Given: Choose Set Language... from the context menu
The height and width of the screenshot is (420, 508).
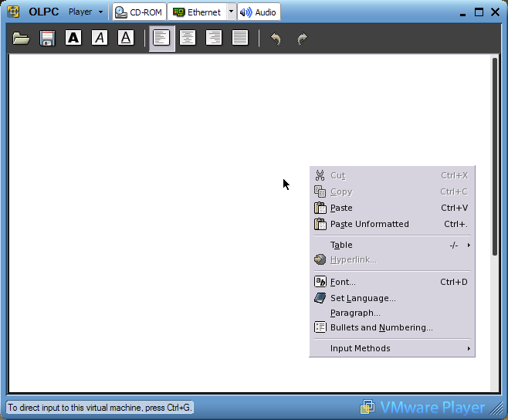Looking at the screenshot, I should [x=392, y=298].
